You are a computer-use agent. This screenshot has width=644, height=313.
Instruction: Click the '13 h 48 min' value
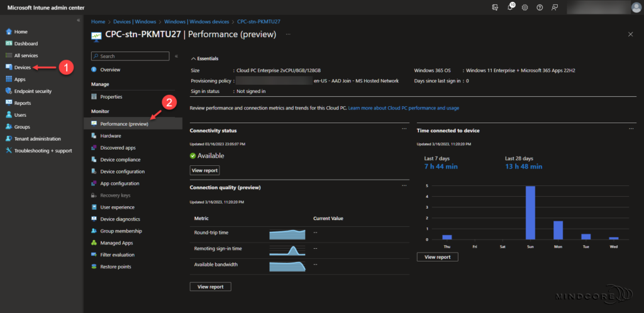pyautogui.click(x=524, y=167)
